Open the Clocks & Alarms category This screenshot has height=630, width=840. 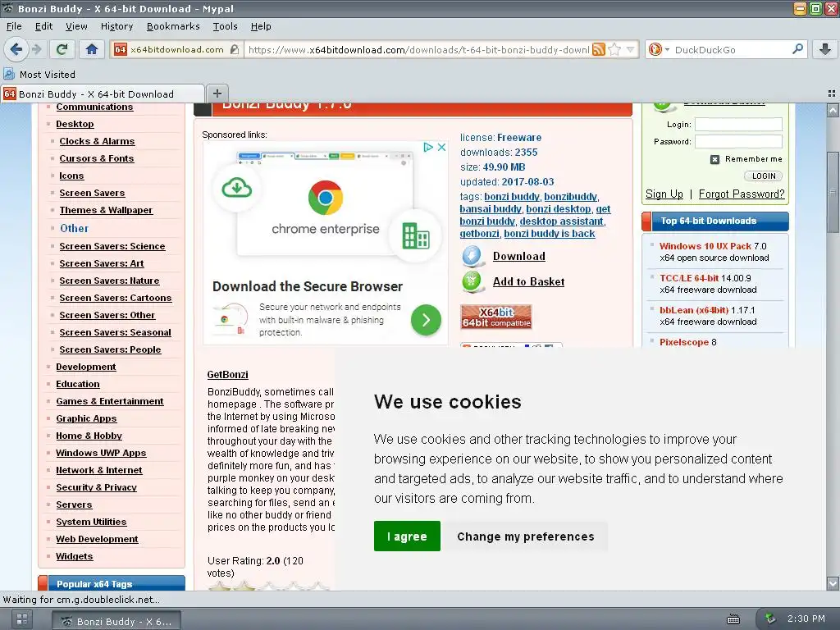coord(97,141)
